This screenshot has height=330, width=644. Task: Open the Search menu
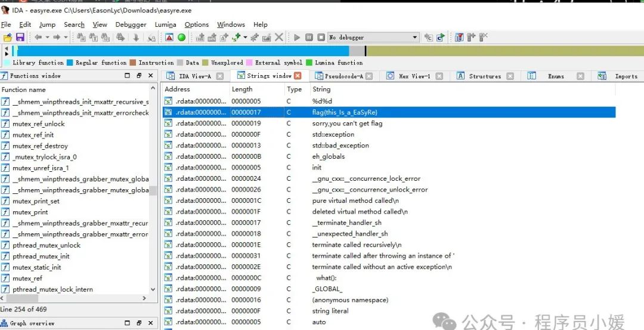[x=75, y=24]
